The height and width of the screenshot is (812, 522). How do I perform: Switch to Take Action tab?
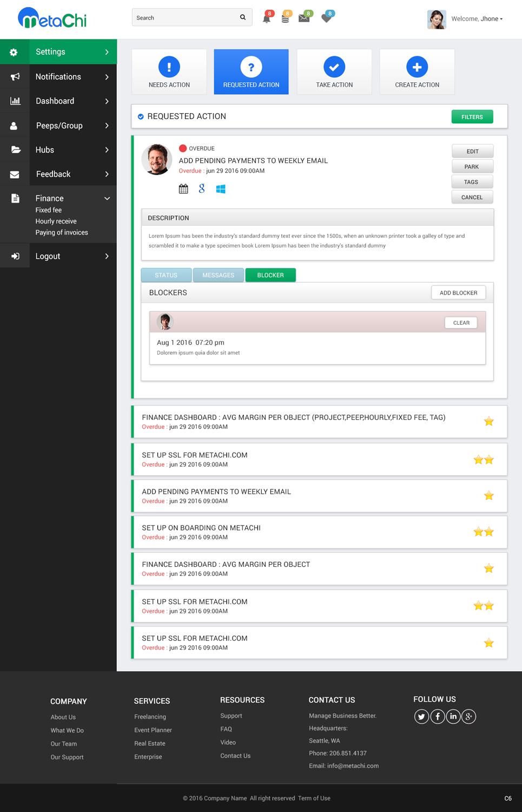click(x=334, y=71)
